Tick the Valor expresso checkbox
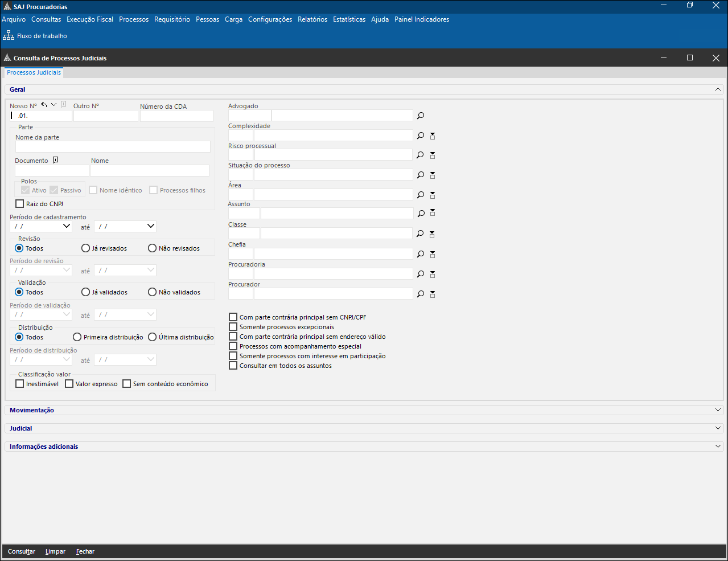 pyautogui.click(x=69, y=384)
